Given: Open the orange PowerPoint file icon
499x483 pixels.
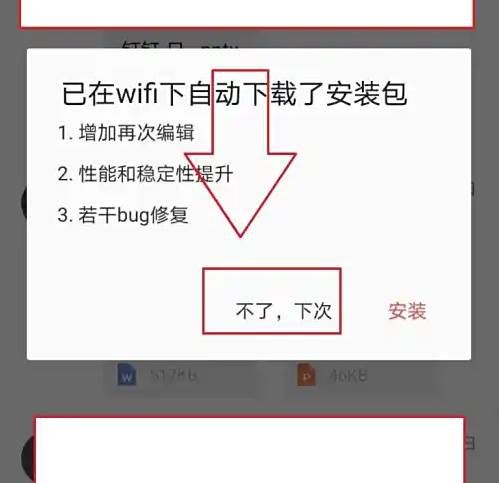Looking at the screenshot, I should coord(306,375).
